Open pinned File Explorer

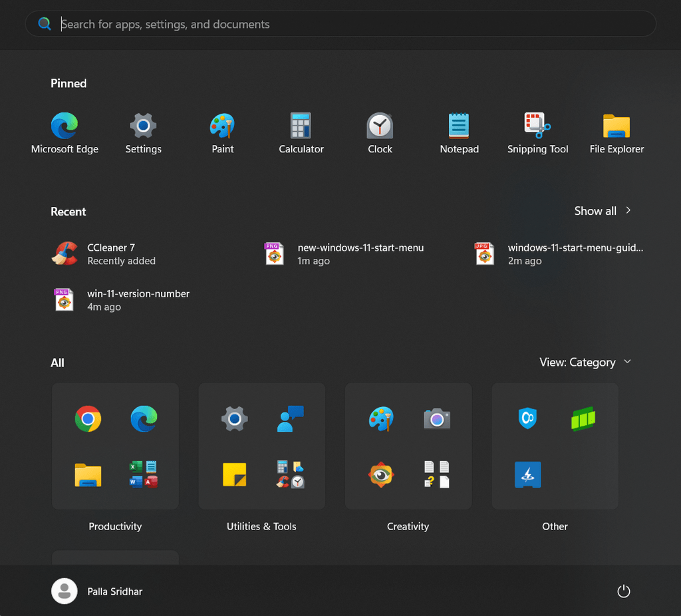[616, 133]
